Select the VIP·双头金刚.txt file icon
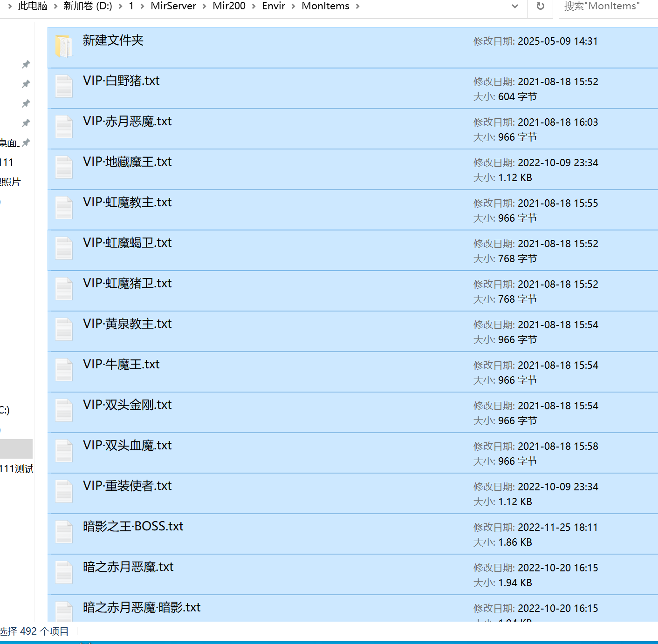Viewport: 658px width, 644px height. coord(64,410)
